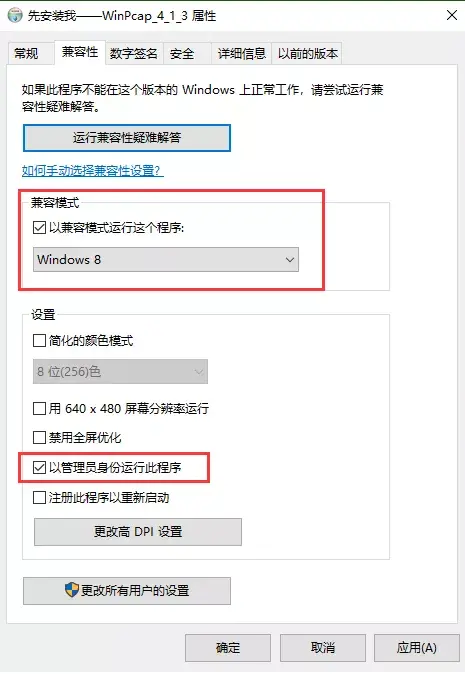This screenshot has height=674, width=465.
Task: Check 用 640 x 480 屏幕分辨率运行
Action: tap(40, 408)
